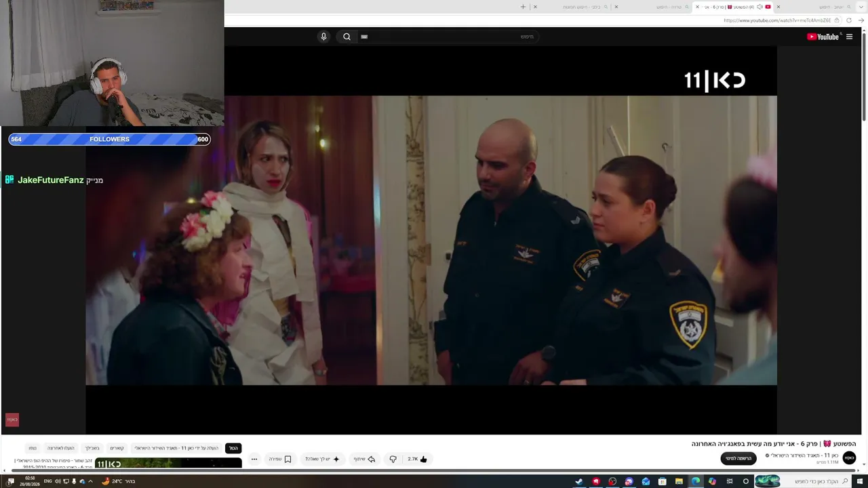868x488 pixels.
Task: Go to YouTube home via the logo
Action: (823, 37)
